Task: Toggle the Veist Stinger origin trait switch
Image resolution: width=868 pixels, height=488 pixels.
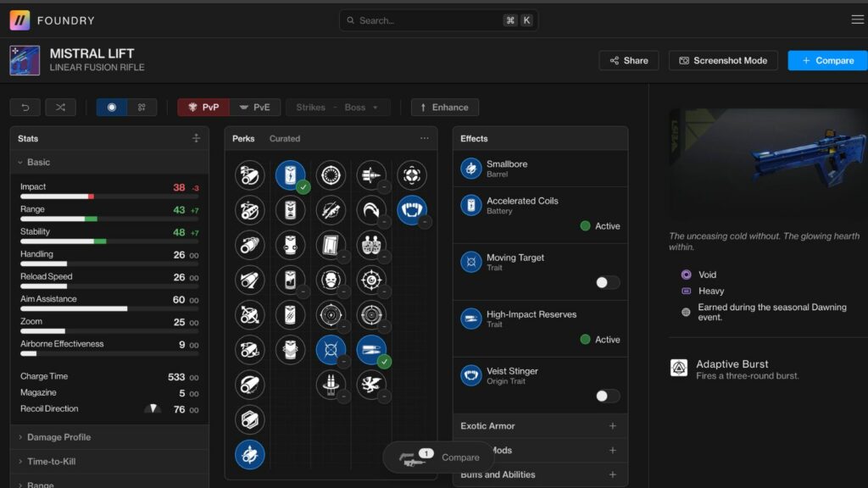Action: pyautogui.click(x=607, y=396)
